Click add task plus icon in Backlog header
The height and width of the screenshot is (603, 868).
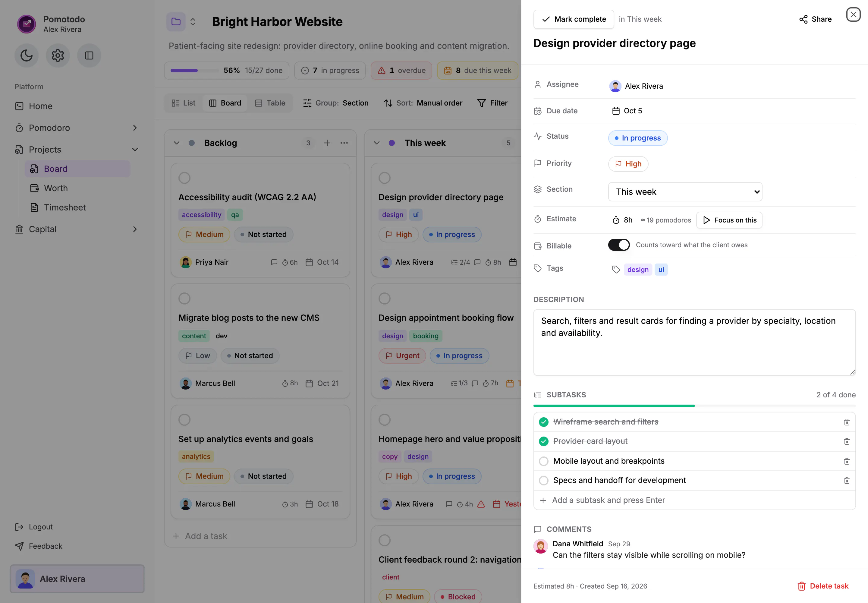(x=327, y=143)
